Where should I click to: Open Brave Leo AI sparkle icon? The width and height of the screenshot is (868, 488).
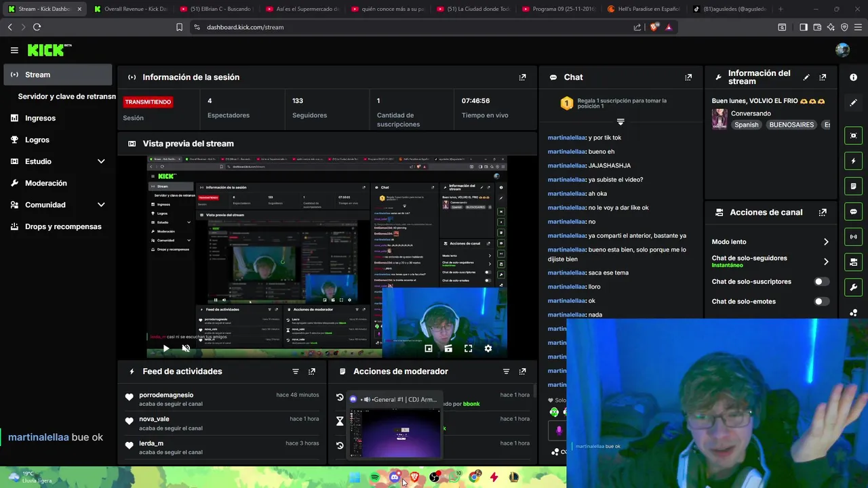click(831, 27)
